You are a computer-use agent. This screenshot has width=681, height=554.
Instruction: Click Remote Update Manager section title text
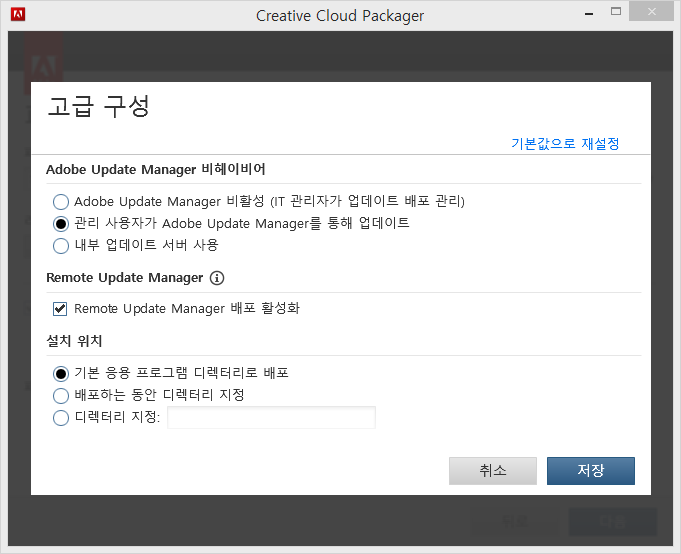point(125,278)
